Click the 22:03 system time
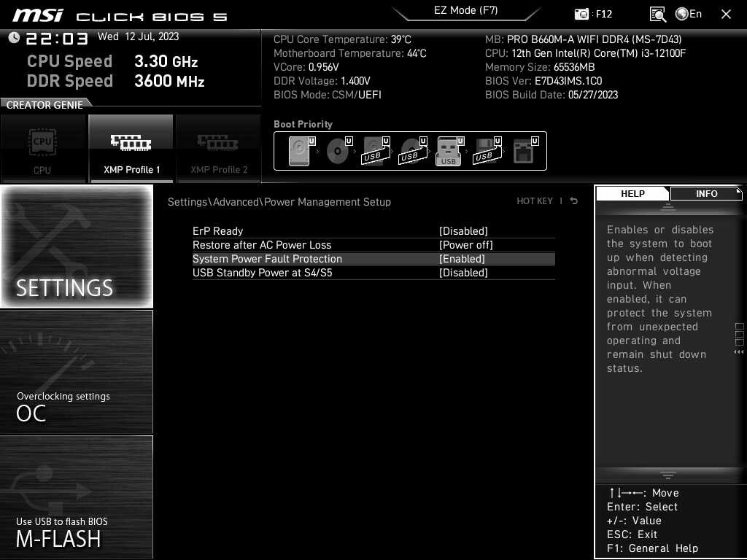Viewport: 747px width, 560px height. coord(57,38)
